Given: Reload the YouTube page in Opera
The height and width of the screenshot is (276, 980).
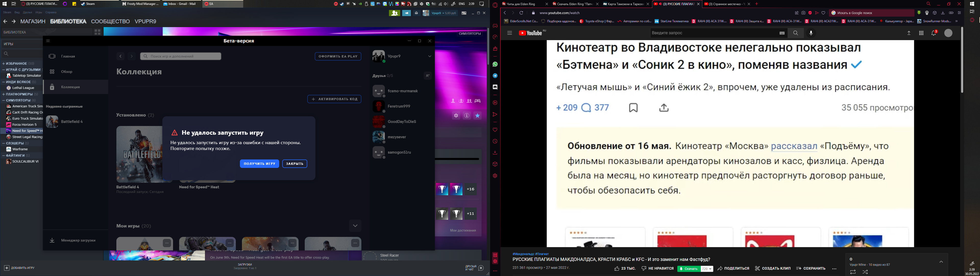Looking at the screenshot, I should coord(522,13).
